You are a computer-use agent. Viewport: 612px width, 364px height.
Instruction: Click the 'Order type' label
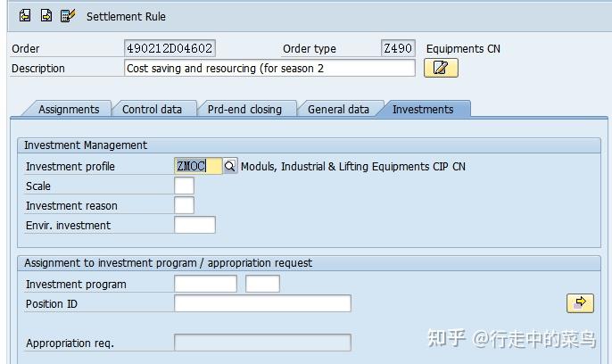pos(310,49)
